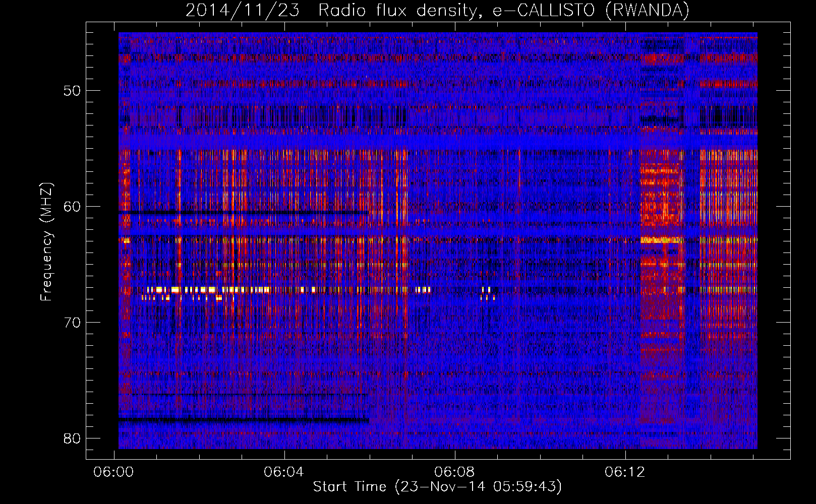Click the "50" frequency tick label
This screenshot has height=504, width=816.
point(72,91)
